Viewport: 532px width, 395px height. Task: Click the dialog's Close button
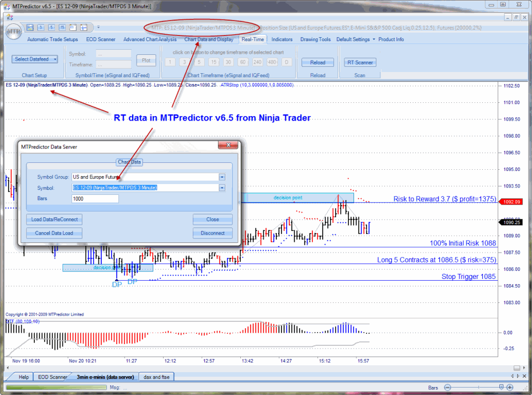(213, 220)
